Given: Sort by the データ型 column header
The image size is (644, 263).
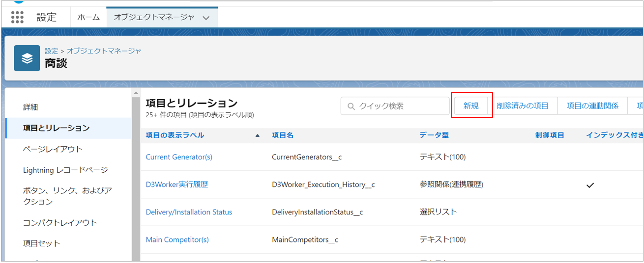Looking at the screenshot, I should pyautogui.click(x=434, y=135).
